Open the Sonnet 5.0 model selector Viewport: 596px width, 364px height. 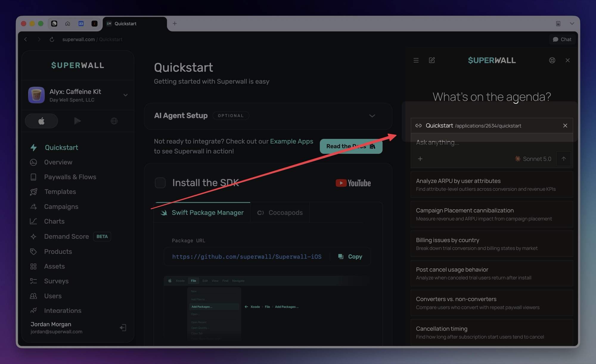click(533, 159)
